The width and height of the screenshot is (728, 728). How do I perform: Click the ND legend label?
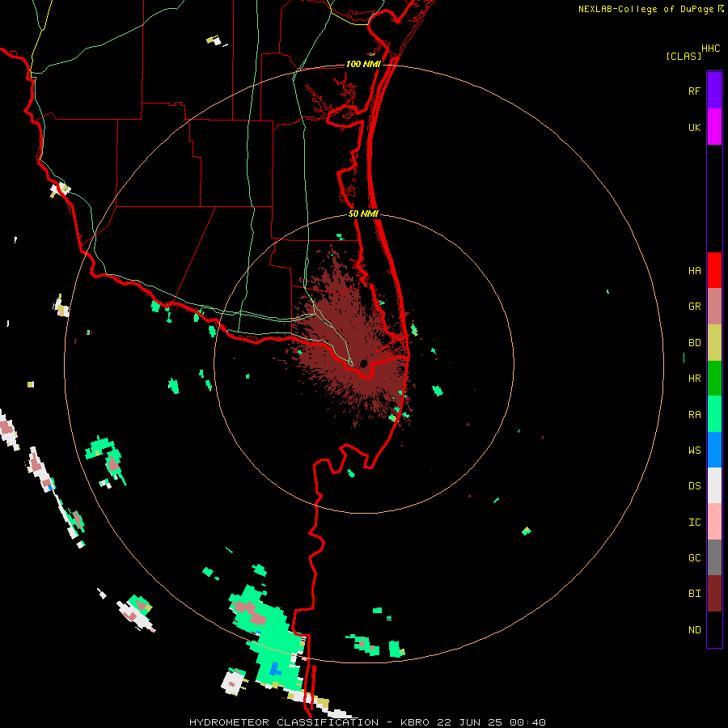pyautogui.click(x=694, y=630)
